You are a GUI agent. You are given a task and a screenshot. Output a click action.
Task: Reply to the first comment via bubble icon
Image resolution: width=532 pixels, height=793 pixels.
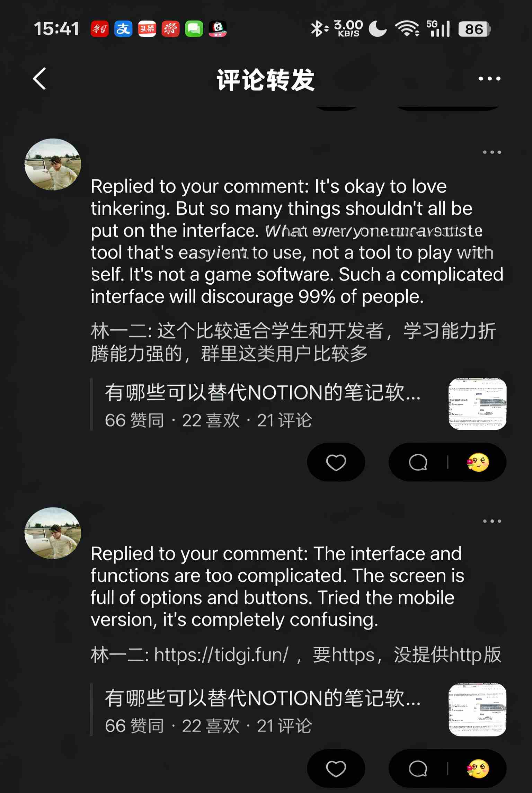tap(418, 462)
